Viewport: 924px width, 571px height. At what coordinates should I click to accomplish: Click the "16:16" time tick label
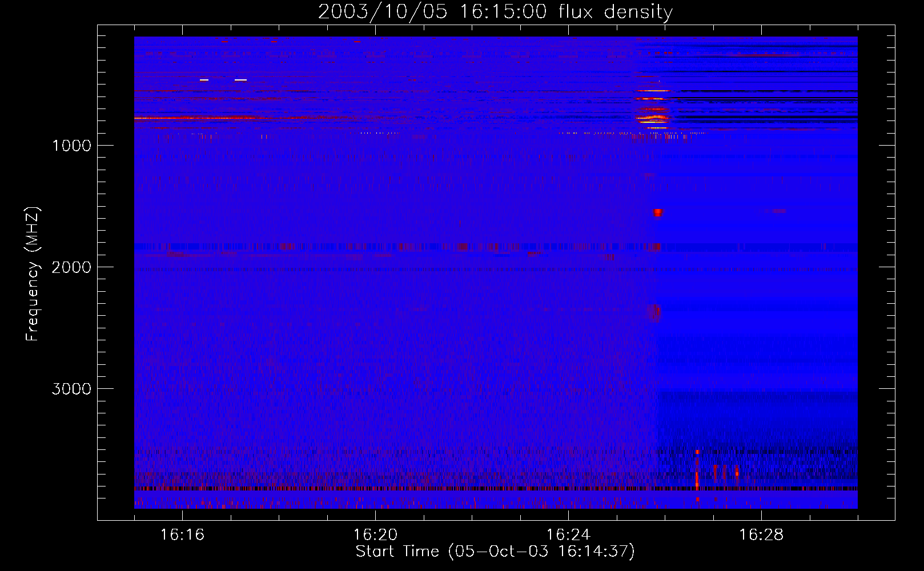pos(182,534)
